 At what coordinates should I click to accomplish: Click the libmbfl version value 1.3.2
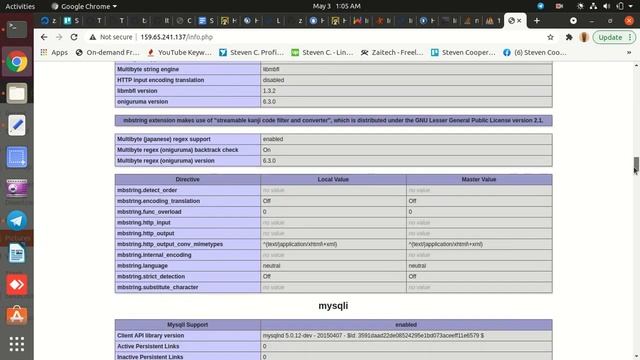(269, 91)
